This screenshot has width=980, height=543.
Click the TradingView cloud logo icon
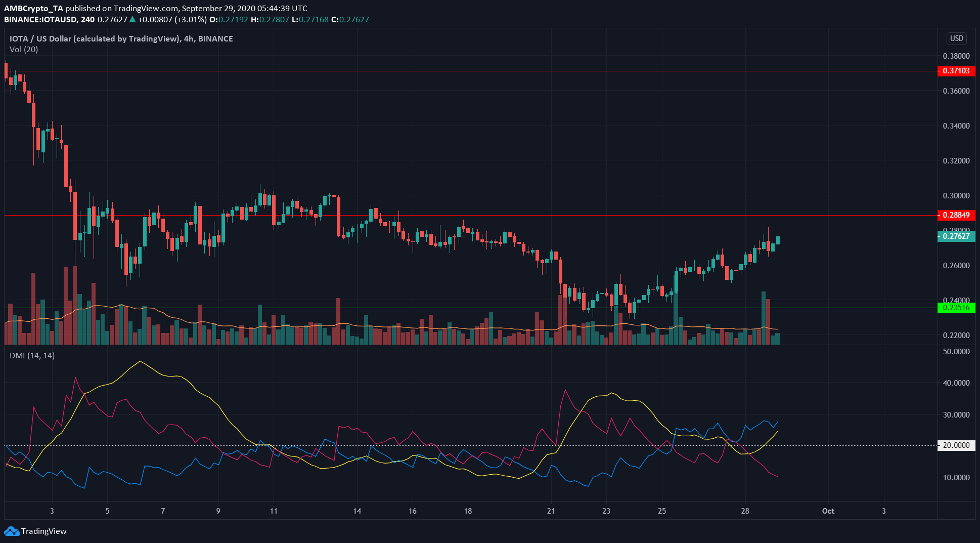point(12,531)
